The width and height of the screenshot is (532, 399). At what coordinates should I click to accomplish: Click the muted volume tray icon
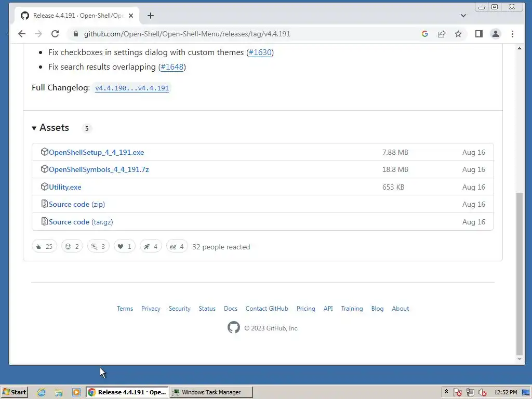click(482, 392)
